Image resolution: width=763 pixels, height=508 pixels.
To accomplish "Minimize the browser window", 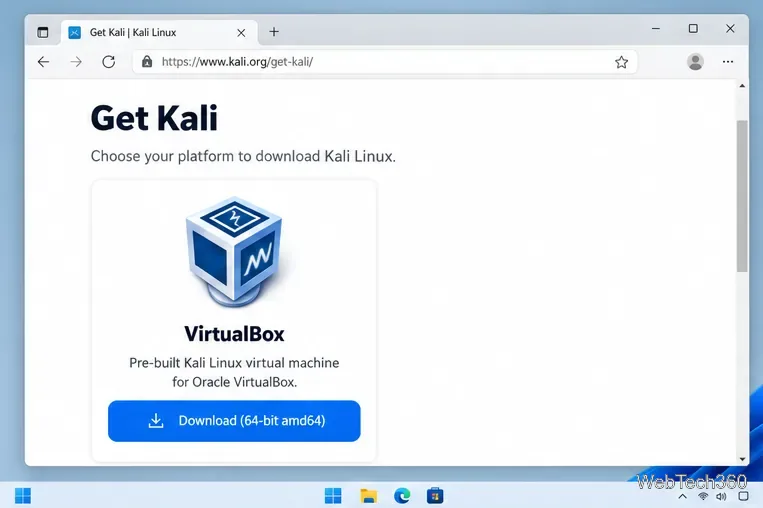I will pyautogui.click(x=656, y=29).
